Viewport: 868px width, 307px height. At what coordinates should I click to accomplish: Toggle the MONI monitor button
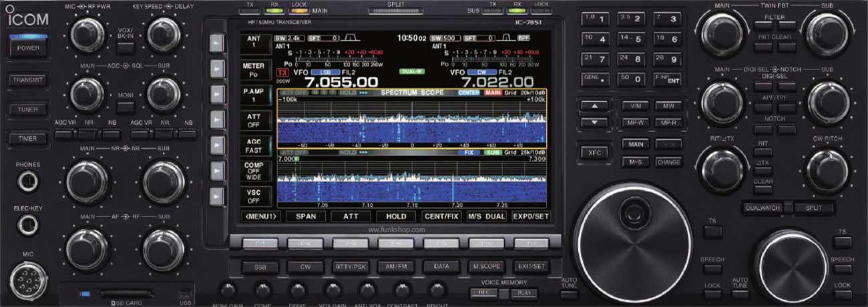[126, 107]
